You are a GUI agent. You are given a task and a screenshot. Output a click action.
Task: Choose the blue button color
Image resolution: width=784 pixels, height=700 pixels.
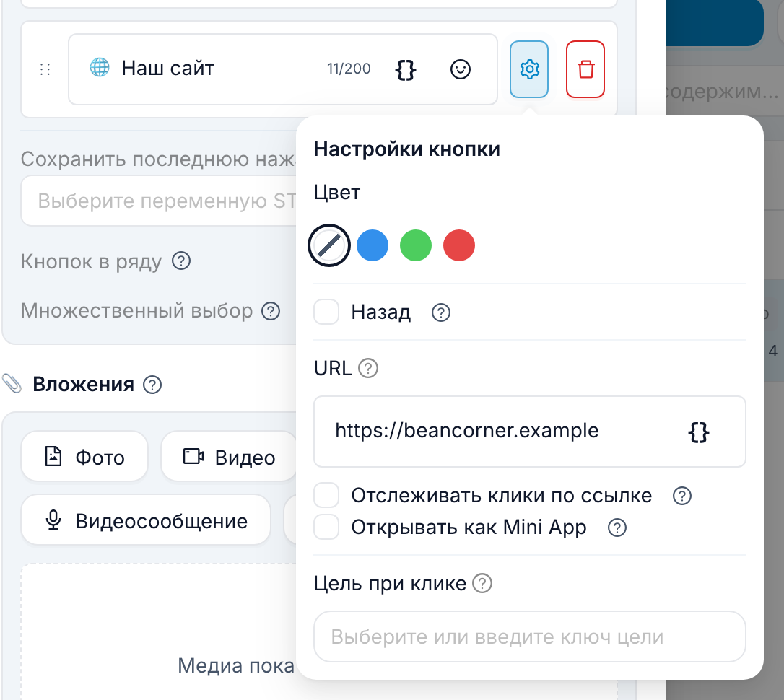pyautogui.click(x=373, y=245)
